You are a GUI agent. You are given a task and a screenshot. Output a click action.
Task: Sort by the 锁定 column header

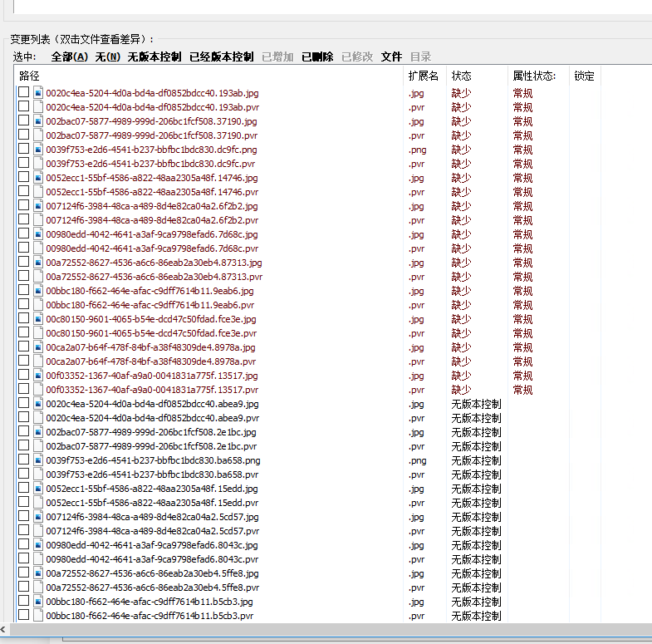(585, 76)
